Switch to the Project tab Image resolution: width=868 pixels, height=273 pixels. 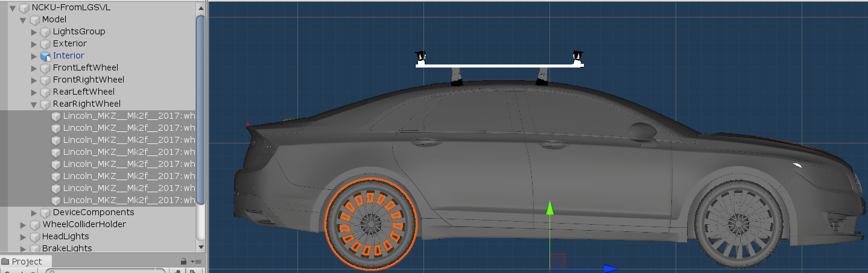[x=26, y=262]
